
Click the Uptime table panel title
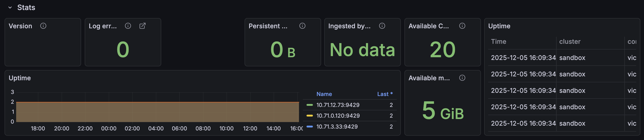pyautogui.click(x=499, y=26)
